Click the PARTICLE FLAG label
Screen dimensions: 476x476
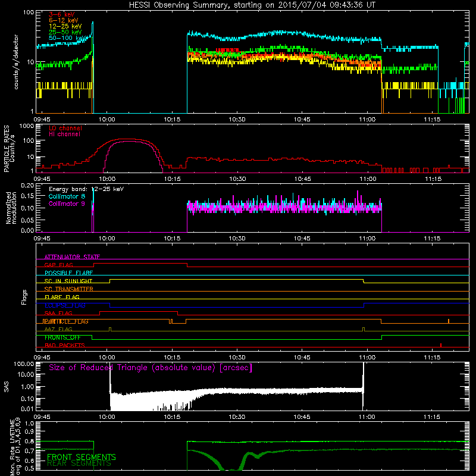point(65,321)
